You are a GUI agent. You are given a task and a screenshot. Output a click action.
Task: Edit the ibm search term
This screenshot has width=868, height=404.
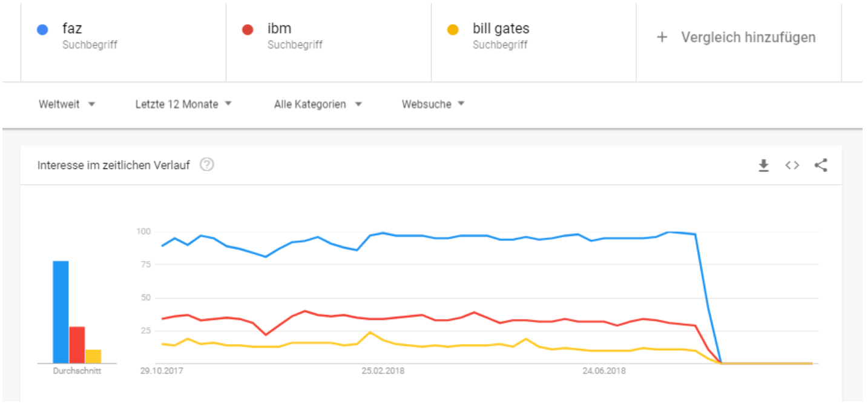pyautogui.click(x=279, y=29)
